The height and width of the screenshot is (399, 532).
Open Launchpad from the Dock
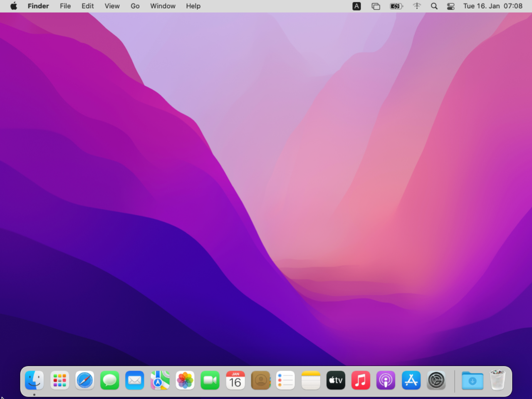59,380
